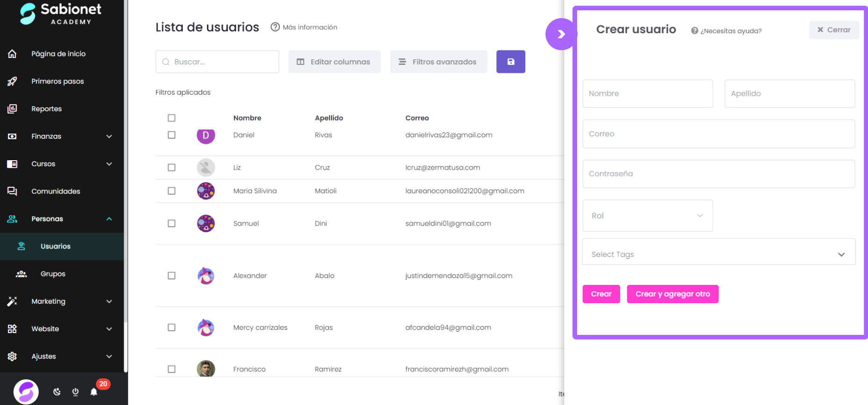The width and height of the screenshot is (868, 405).
Task: Click the question icon by Más información
Action: pyautogui.click(x=275, y=27)
